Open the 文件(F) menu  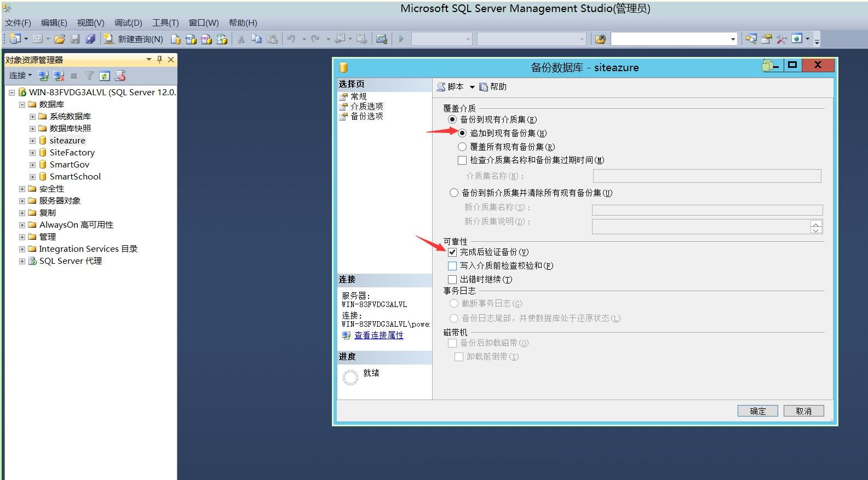click(18, 23)
